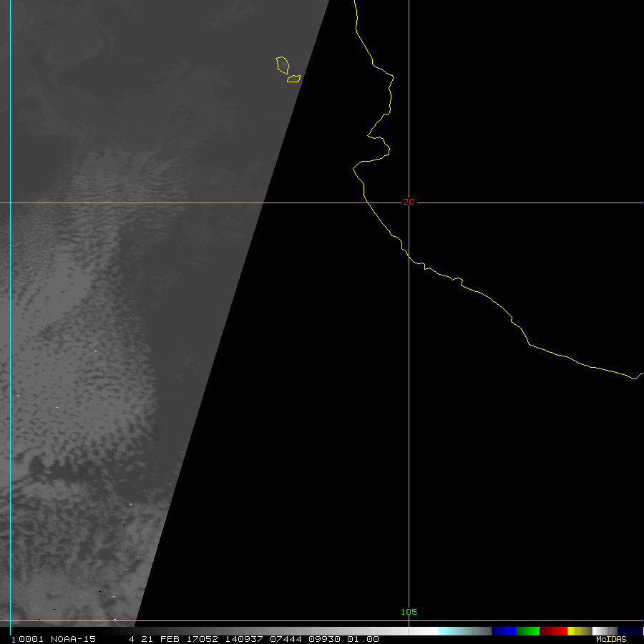This screenshot has height=644, width=644.
Task: Click the value 09930 in footer
Action: (x=324, y=639)
